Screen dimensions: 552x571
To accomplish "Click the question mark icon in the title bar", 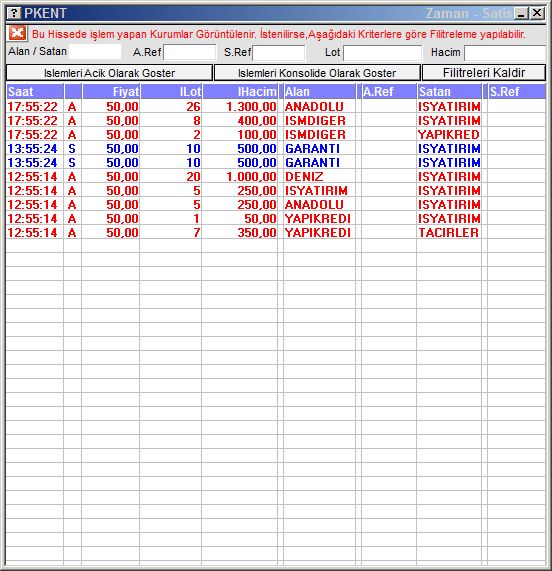I will pos(14,13).
